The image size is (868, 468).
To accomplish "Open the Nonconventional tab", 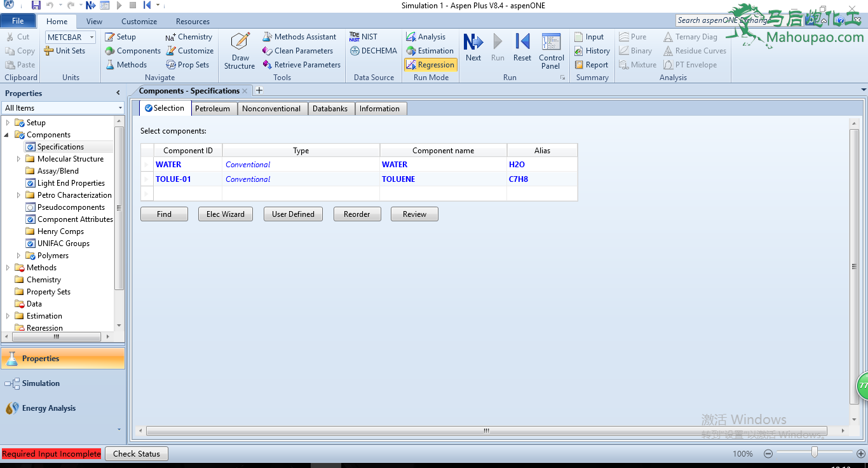I will 271,109.
